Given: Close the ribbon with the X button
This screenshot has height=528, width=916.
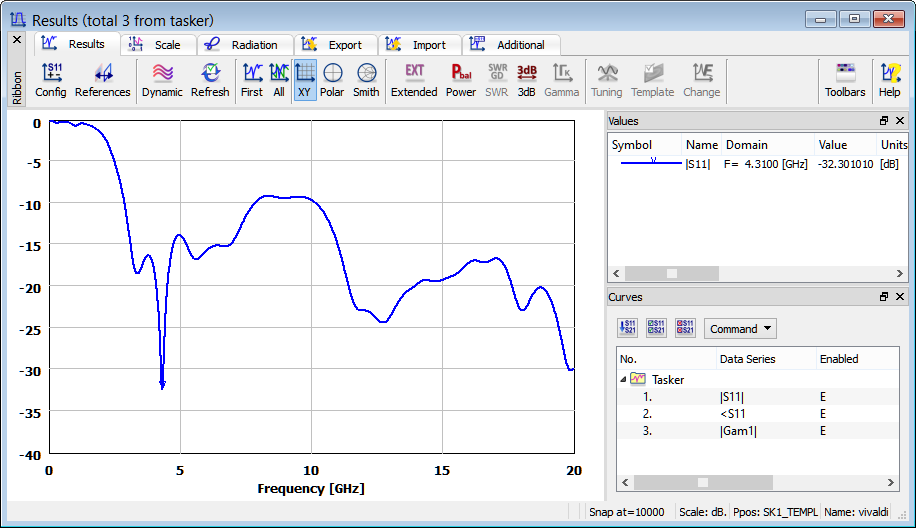Looking at the screenshot, I should (17, 40).
